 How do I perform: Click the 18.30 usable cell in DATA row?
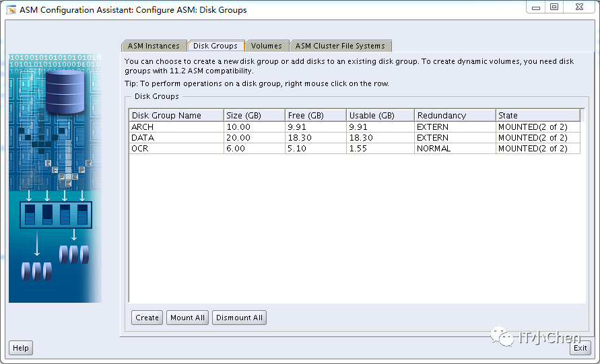tap(380, 138)
